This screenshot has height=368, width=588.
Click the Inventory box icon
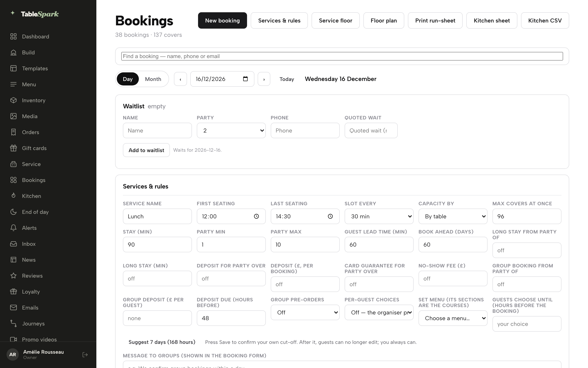click(13, 100)
